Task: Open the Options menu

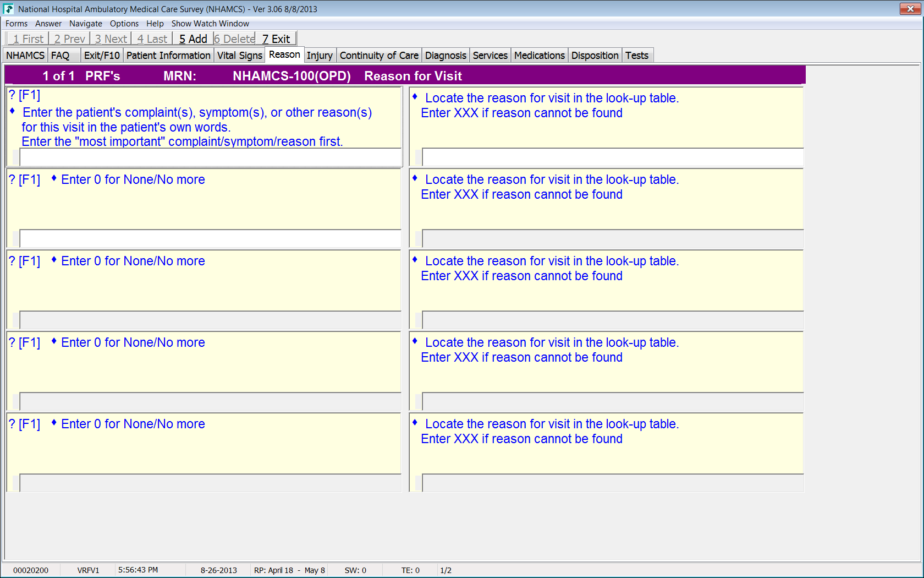Action: coord(124,24)
